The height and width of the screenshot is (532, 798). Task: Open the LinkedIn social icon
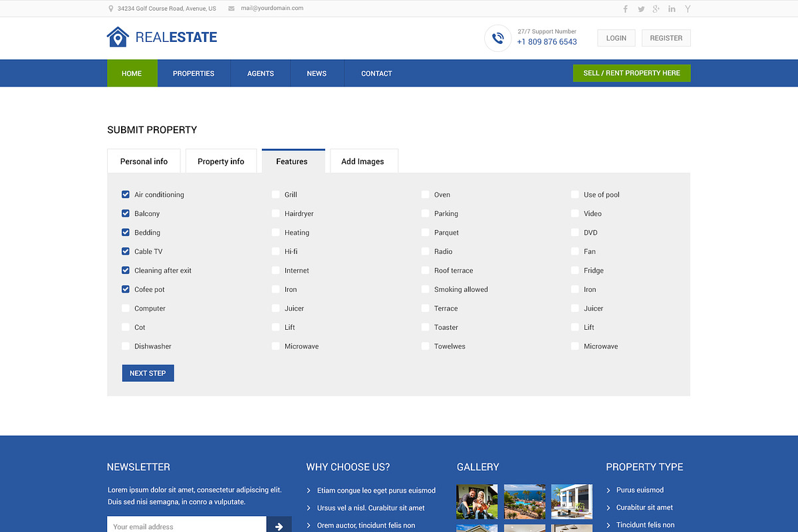(x=672, y=9)
